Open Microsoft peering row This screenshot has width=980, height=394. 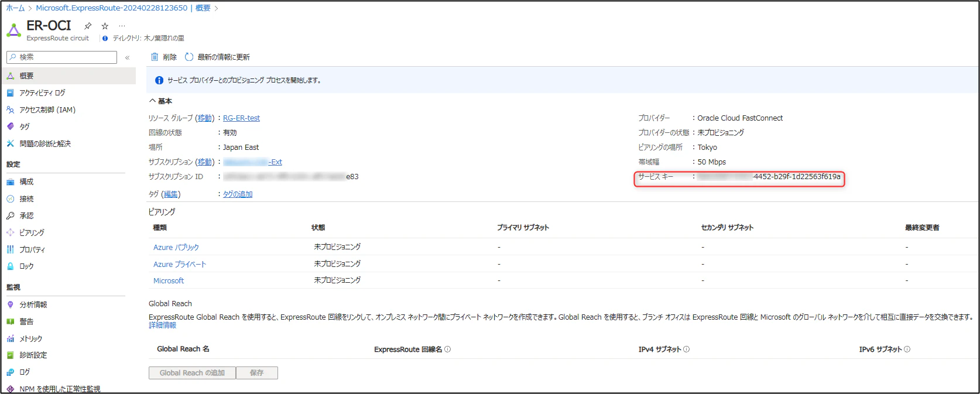pos(169,281)
